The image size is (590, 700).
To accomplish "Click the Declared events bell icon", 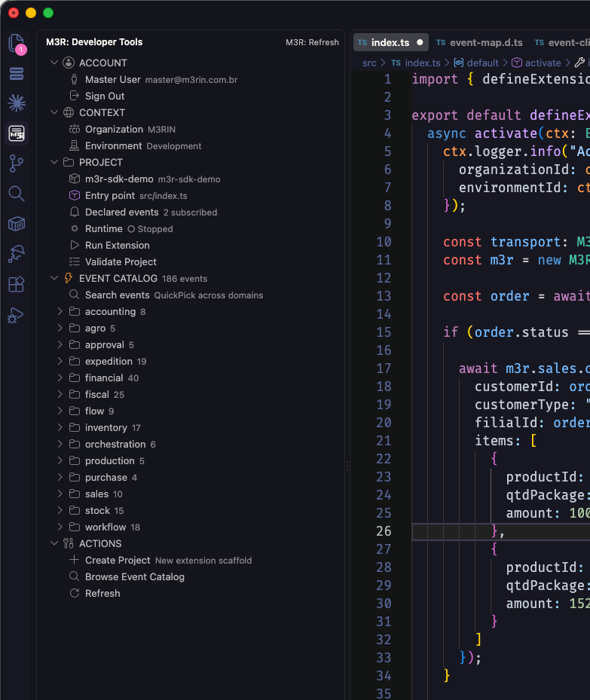I will tap(75, 212).
